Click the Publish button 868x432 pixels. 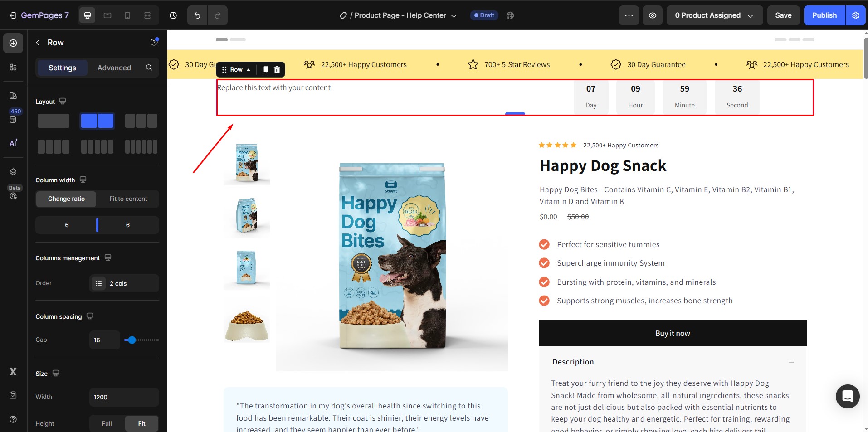point(824,15)
